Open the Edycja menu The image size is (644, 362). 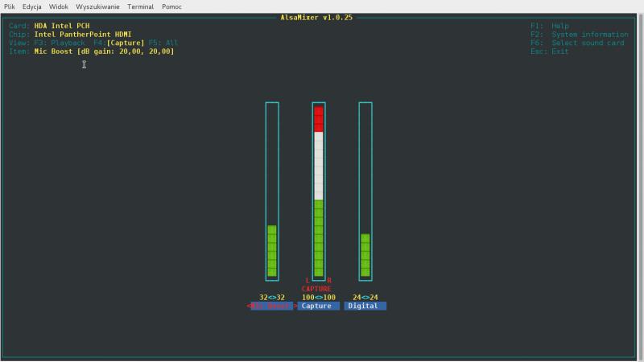click(x=32, y=6)
